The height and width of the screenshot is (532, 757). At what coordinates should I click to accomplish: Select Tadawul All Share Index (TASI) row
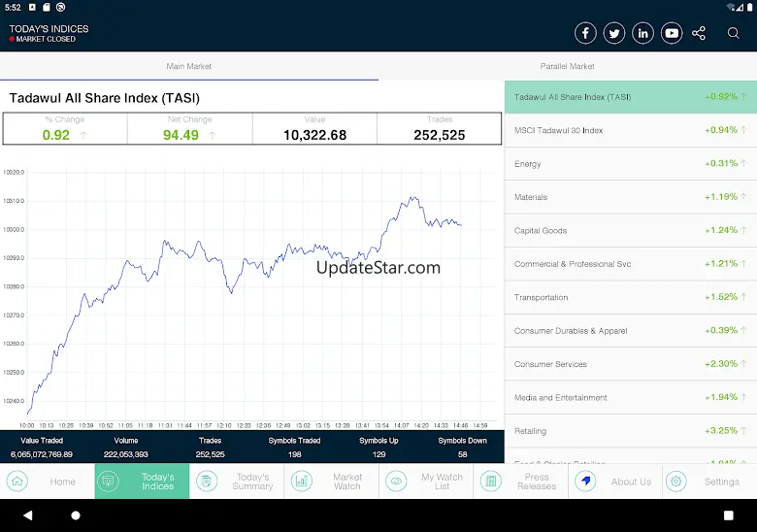(631, 97)
